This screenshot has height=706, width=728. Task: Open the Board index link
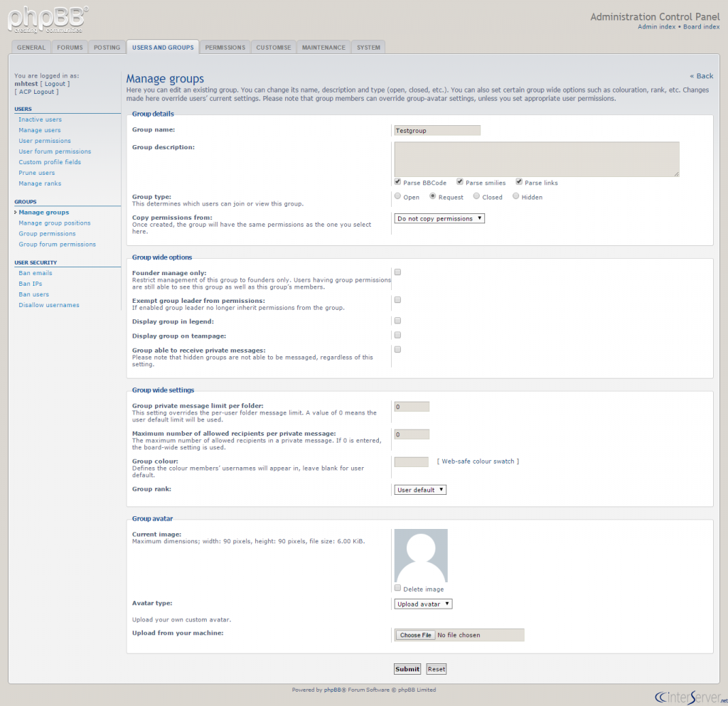(701, 26)
